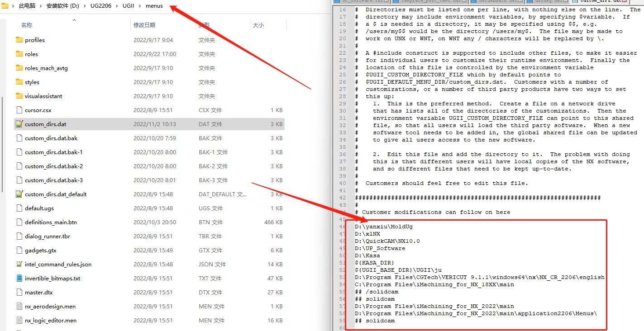This screenshot has height=331, width=644.
Task: Click the ${UGII_BASE_DIR}\UGII\ju line
Action: click(398, 270)
